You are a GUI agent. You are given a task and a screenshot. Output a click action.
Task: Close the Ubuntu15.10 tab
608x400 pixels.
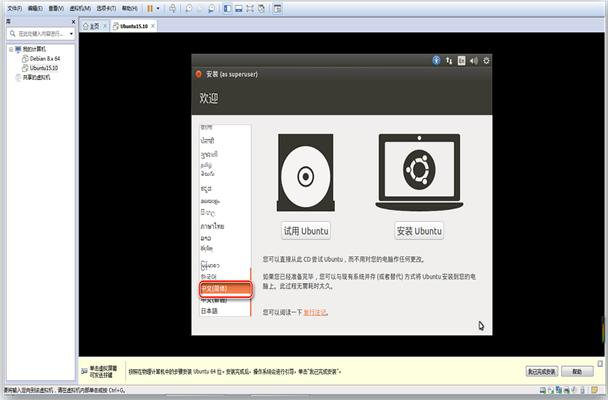pyautogui.click(x=153, y=26)
